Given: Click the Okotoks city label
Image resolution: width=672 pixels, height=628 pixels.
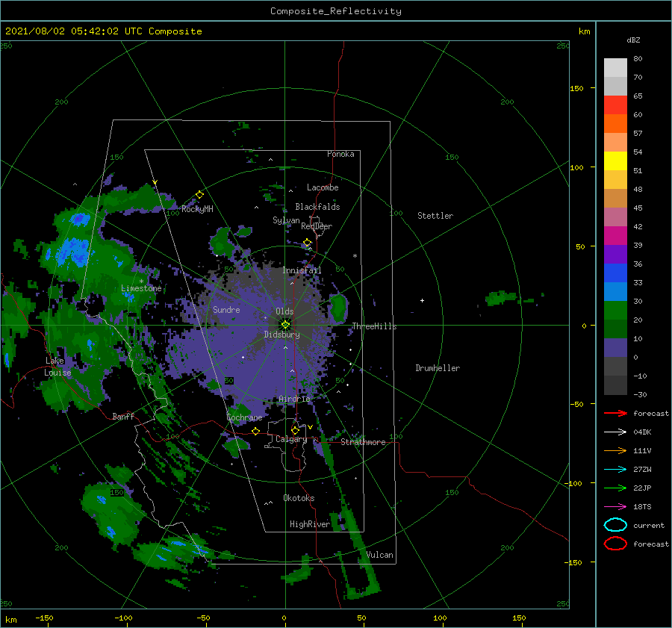Looking at the screenshot, I should [x=299, y=498].
